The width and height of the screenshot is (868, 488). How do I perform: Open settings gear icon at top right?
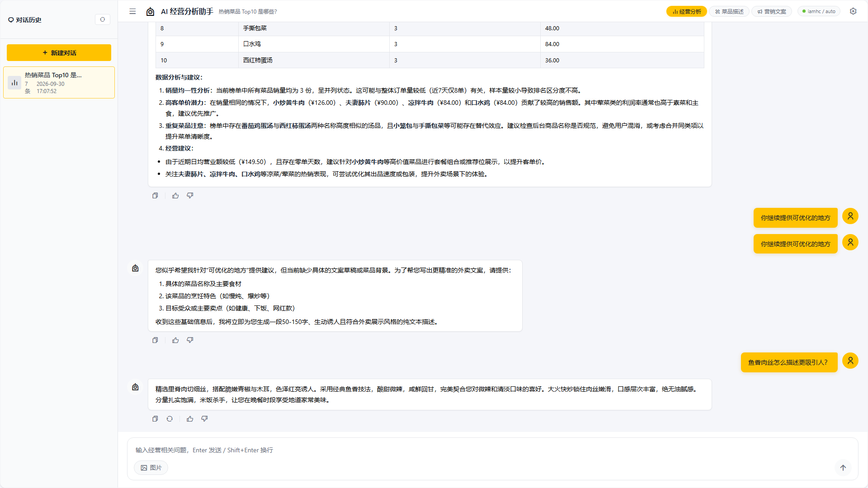click(x=853, y=11)
